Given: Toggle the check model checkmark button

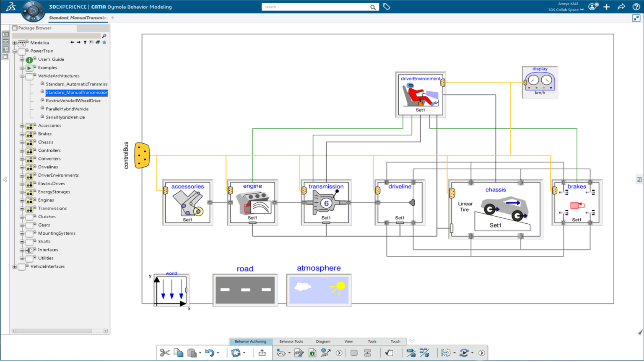Looking at the screenshot, I should coord(390,353).
